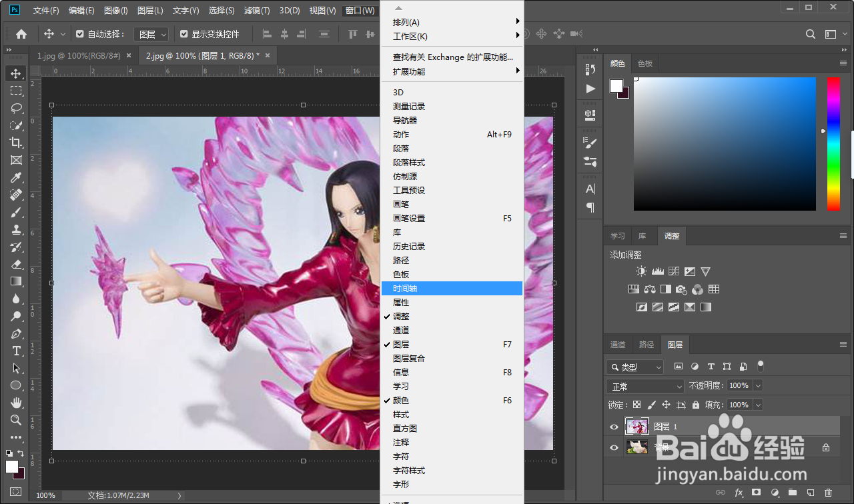Open the 不透明度 value dropdown arrow
This screenshot has width=854, height=504.
coord(757,385)
